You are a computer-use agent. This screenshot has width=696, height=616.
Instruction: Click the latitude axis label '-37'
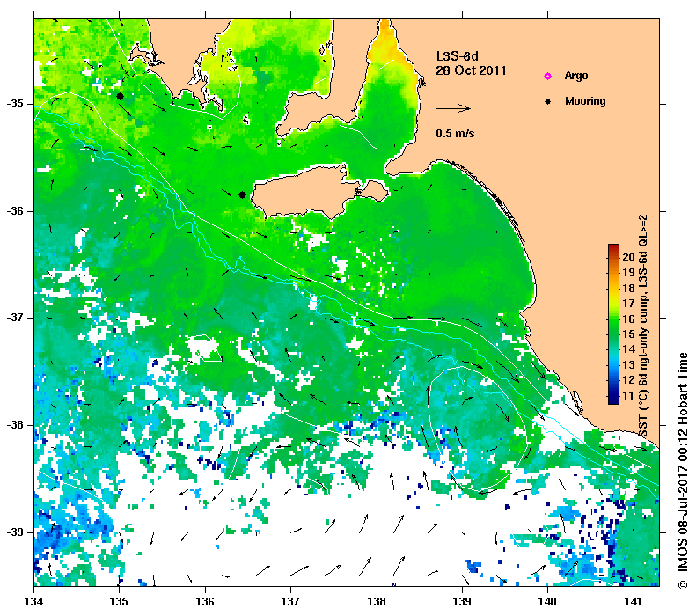(15, 318)
